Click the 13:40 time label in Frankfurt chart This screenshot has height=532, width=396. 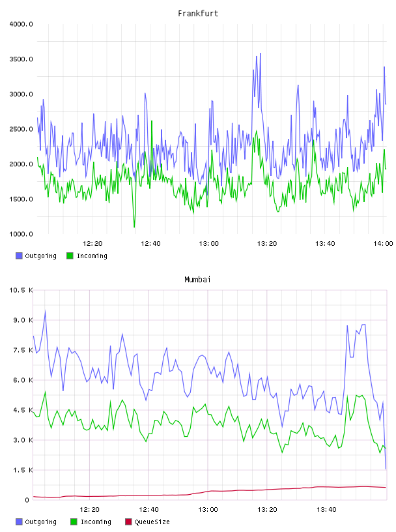[325, 243]
